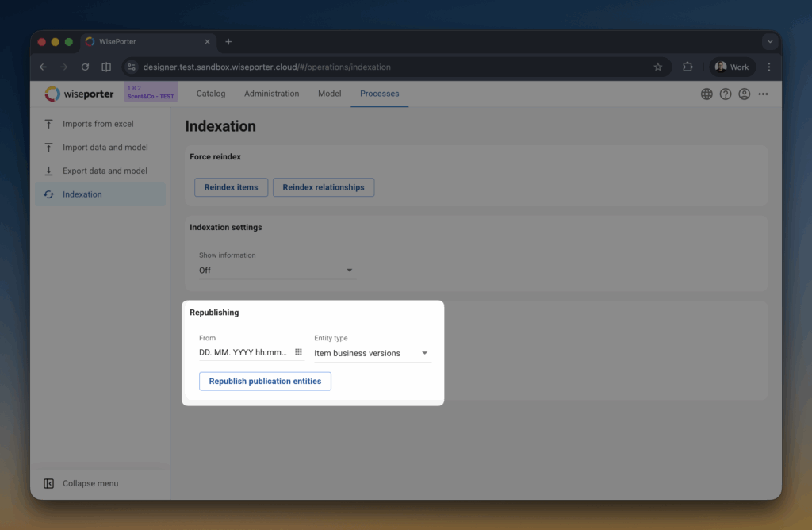The width and height of the screenshot is (812, 530).
Task: Open the language globe icon
Action: pyautogui.click(x=707, y=94)
